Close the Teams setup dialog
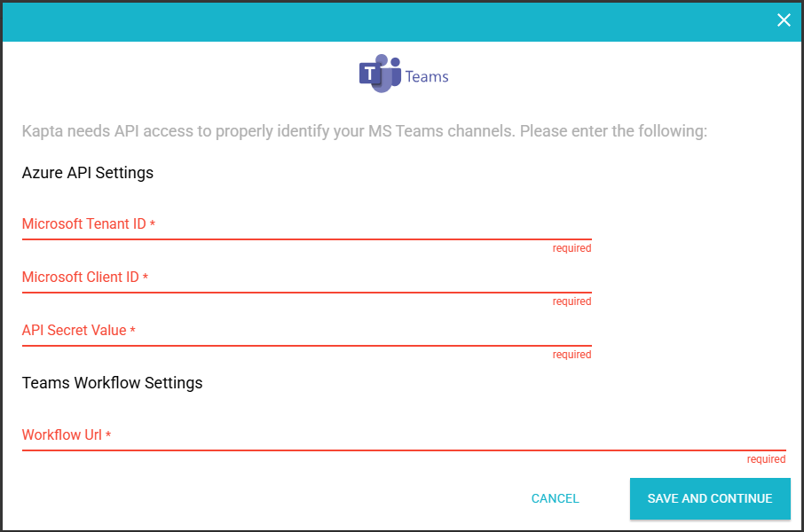Screen dimensions: 804x532 (784, 20)
